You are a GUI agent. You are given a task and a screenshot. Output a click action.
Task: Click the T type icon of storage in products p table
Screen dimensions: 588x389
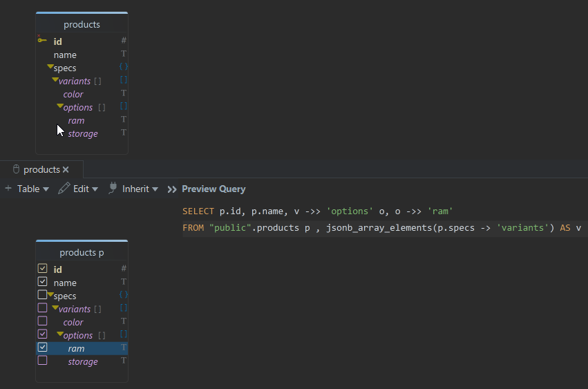124,361
